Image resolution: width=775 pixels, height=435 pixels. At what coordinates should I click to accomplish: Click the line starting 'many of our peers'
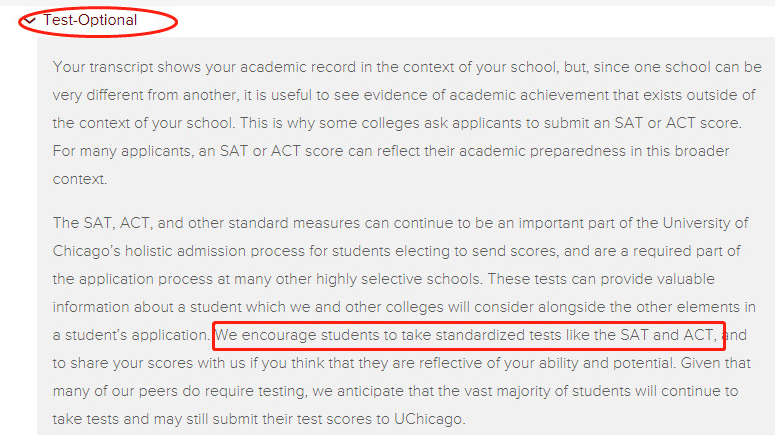click(395, 392)
